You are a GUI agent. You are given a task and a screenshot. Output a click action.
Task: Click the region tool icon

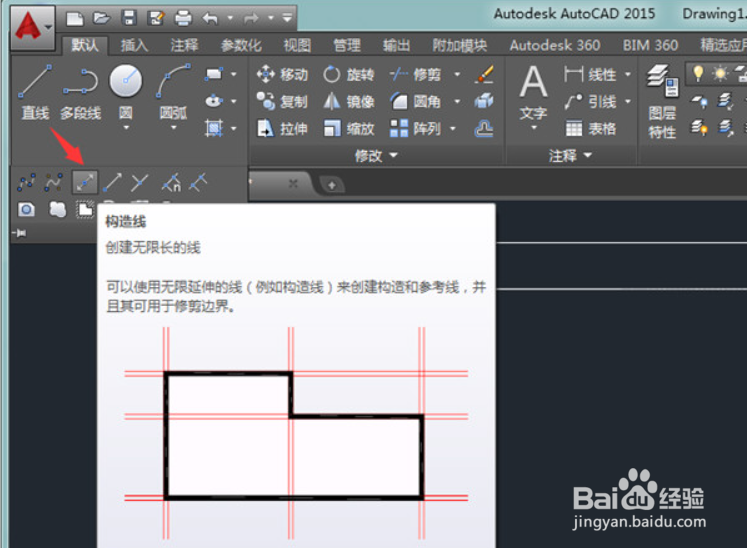26,209
